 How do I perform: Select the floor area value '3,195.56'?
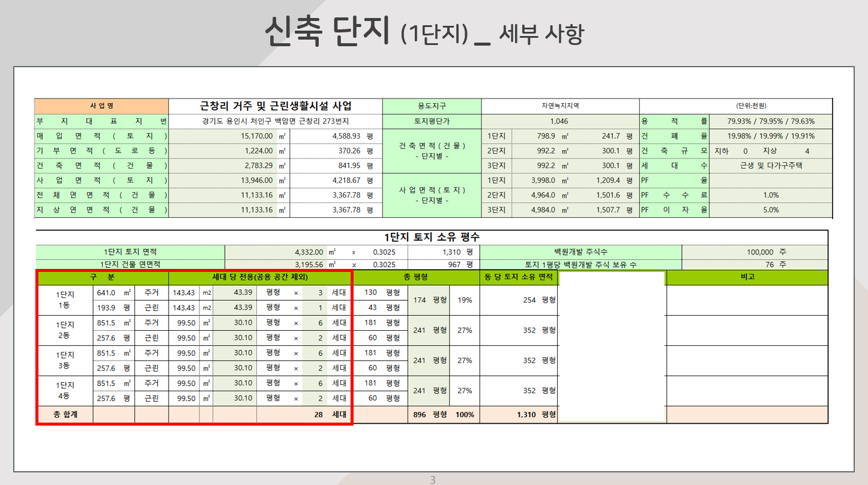(309, 264)
